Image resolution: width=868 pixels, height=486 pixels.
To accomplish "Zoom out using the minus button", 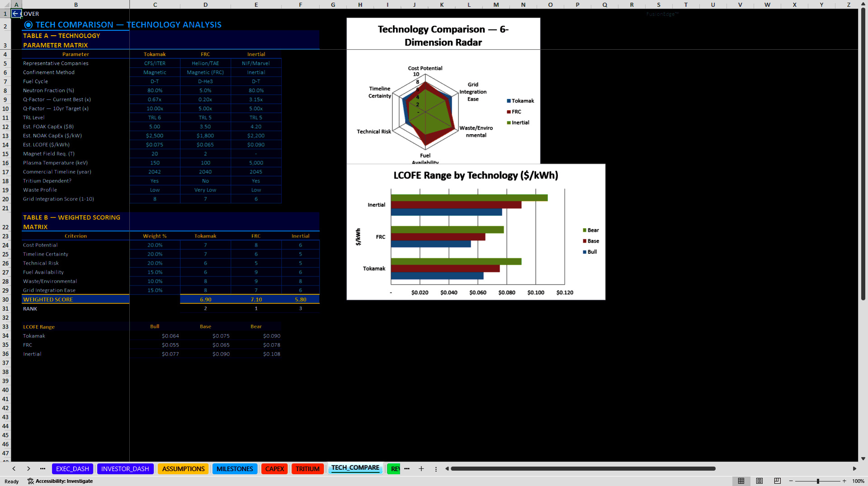I will coord(791,481).
